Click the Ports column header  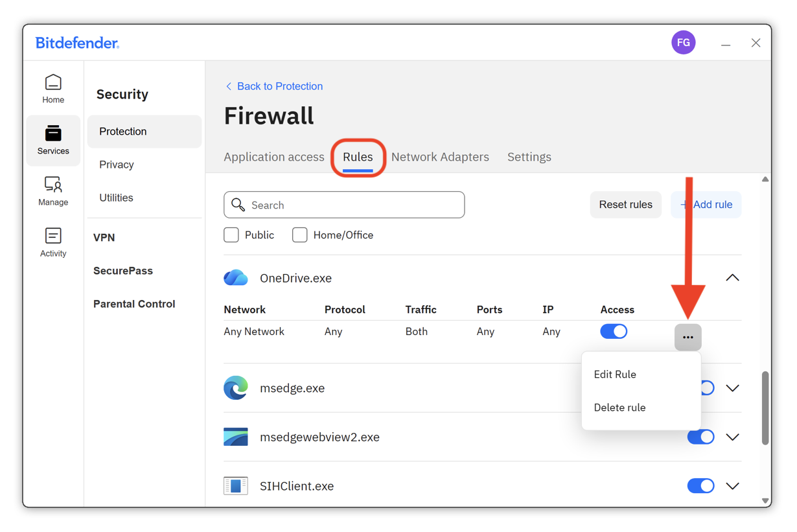489,310
